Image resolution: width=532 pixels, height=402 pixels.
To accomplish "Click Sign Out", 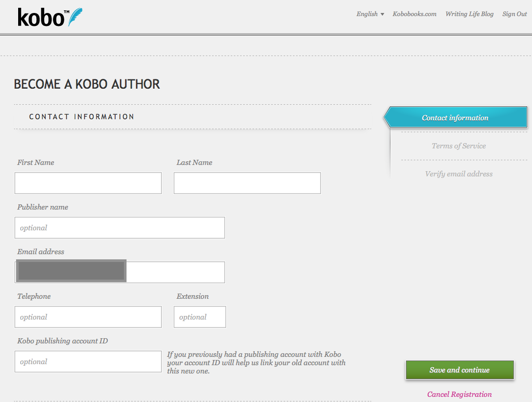I will [514, 14].
